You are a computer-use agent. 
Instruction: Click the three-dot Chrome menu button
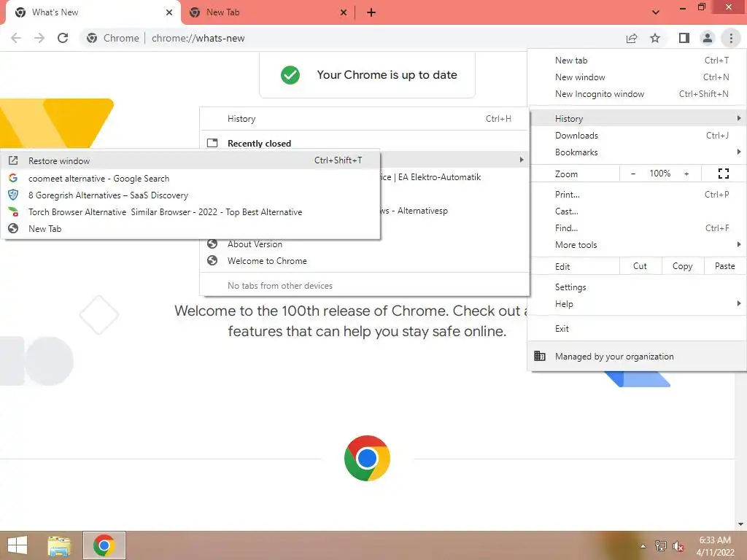731,38
